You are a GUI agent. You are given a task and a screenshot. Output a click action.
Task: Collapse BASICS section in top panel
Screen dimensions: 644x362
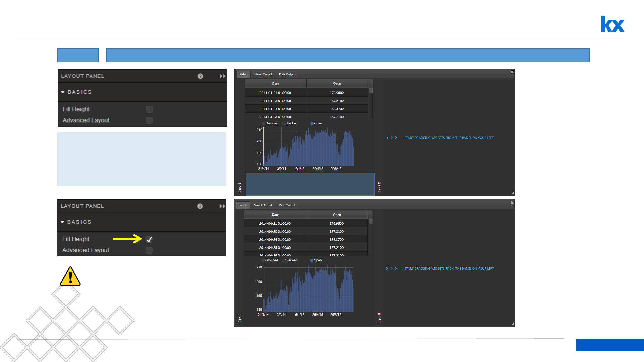(x=63, y=92)
